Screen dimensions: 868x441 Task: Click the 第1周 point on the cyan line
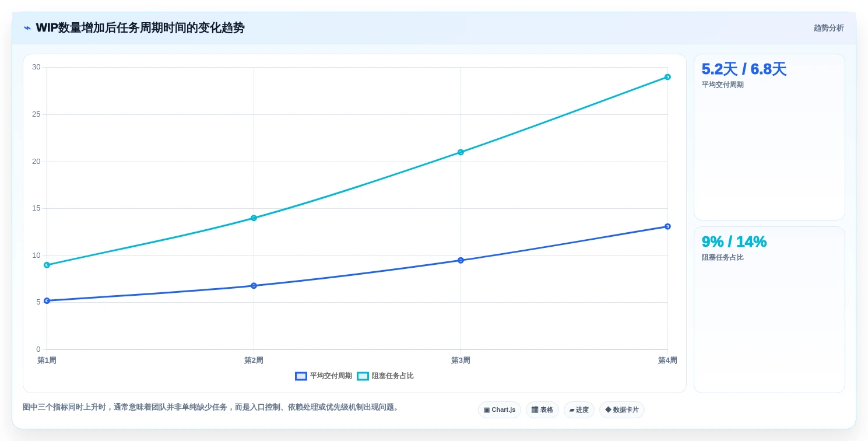coord(47,265)
